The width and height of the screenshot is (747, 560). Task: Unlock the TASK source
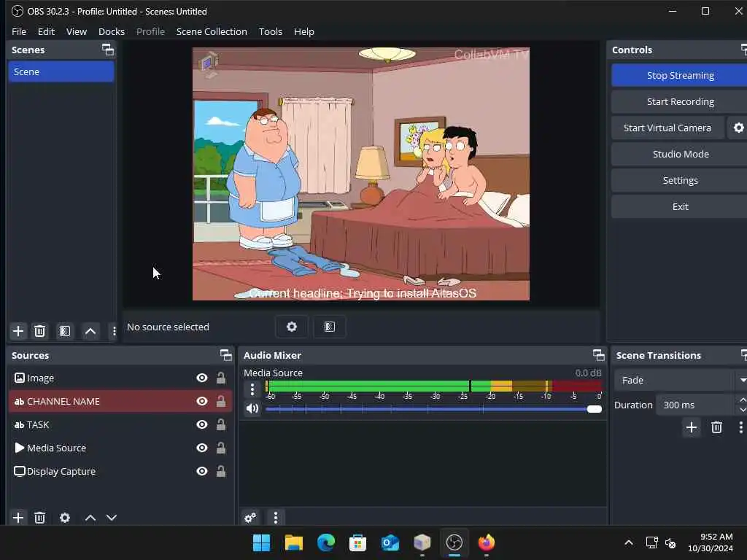[221, 424]
